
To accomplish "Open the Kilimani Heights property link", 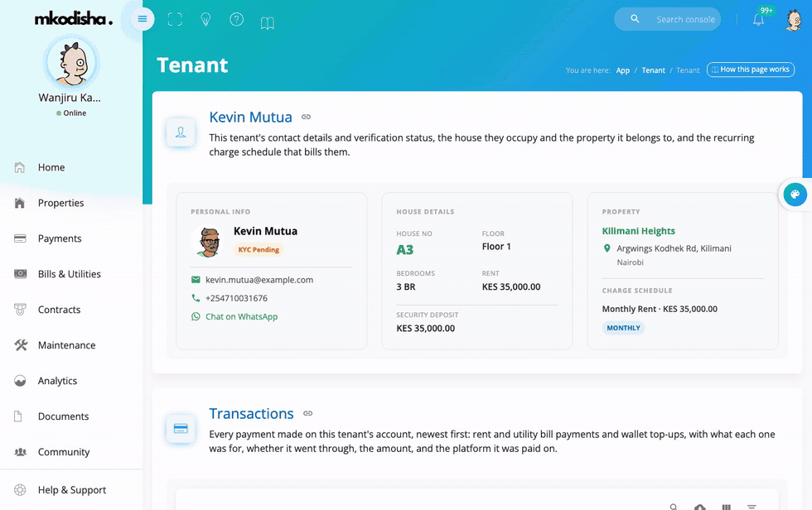I will 639,231.
